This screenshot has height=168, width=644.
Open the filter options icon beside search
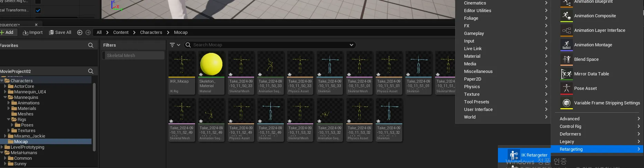pos(175,45)
